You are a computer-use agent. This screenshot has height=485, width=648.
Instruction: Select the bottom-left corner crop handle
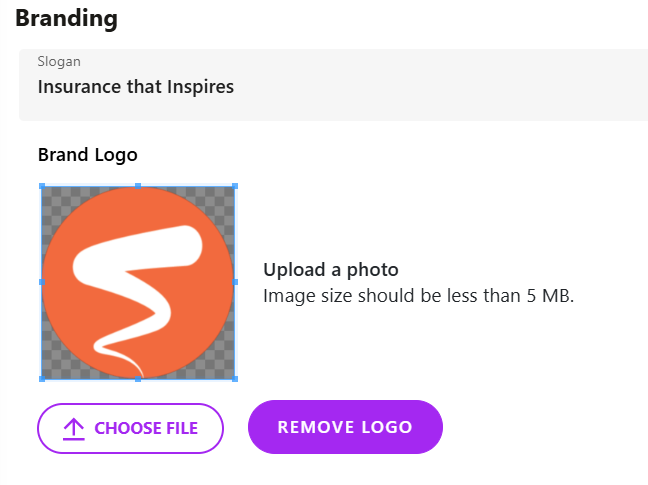(x=42, y=378)
